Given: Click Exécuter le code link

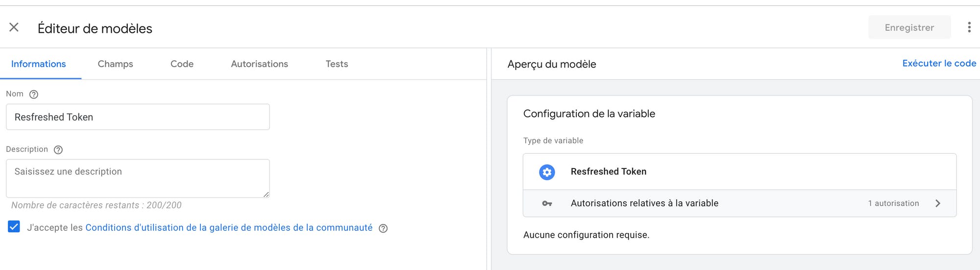Looking at the screenshot, I should click(939, 63).
